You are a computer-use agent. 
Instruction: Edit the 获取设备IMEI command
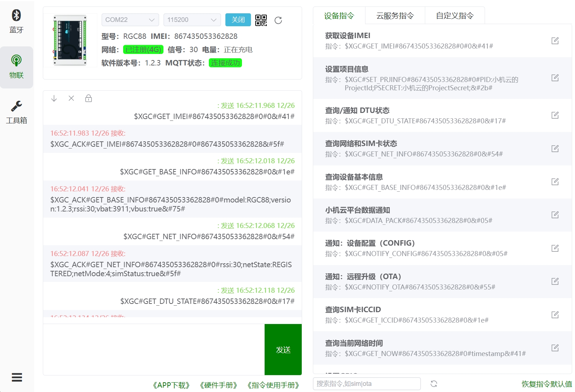pos(555,41)
